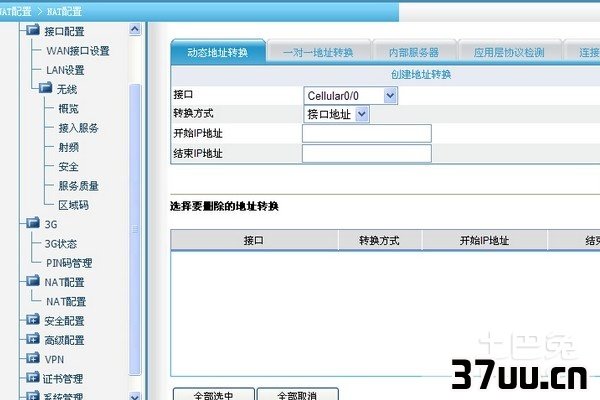
Task: Expand the 高级配置 folder icon
Action: point(33,339)
